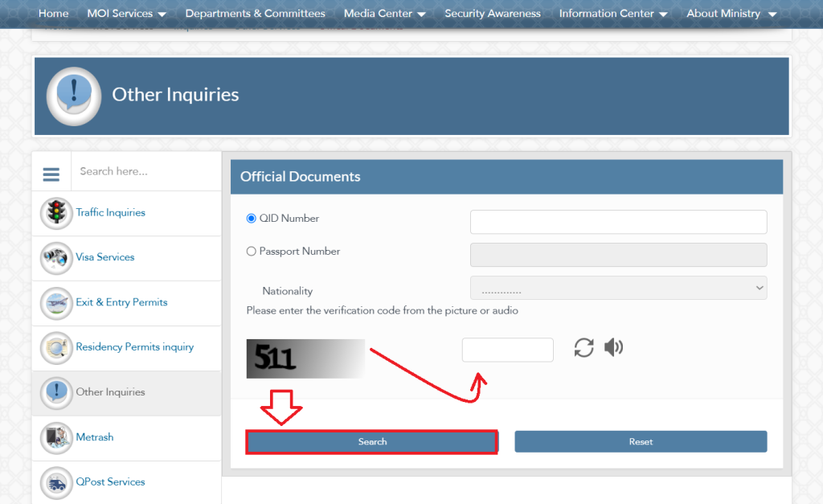Click the verification code input field

507,350
